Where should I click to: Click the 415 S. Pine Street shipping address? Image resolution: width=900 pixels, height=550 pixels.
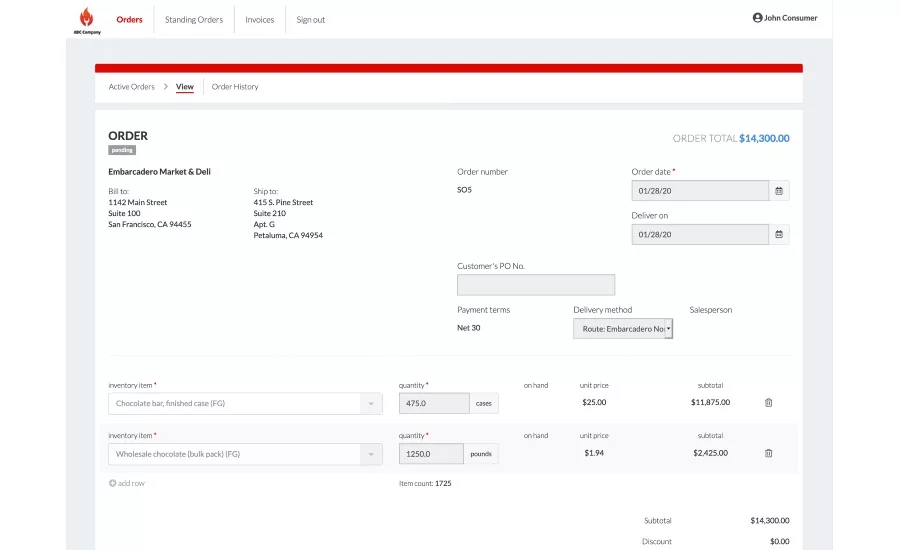pos(284,202)
